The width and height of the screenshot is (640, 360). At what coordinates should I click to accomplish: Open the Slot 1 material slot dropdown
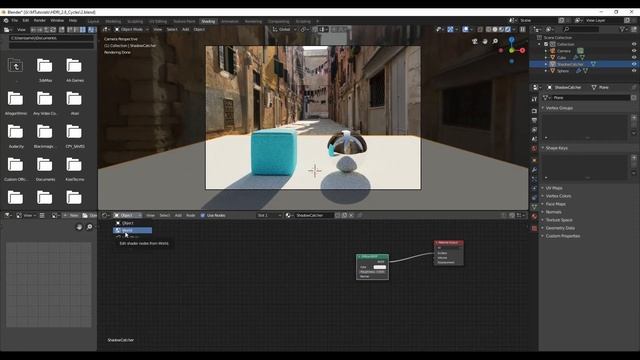(x=269, y=215)
